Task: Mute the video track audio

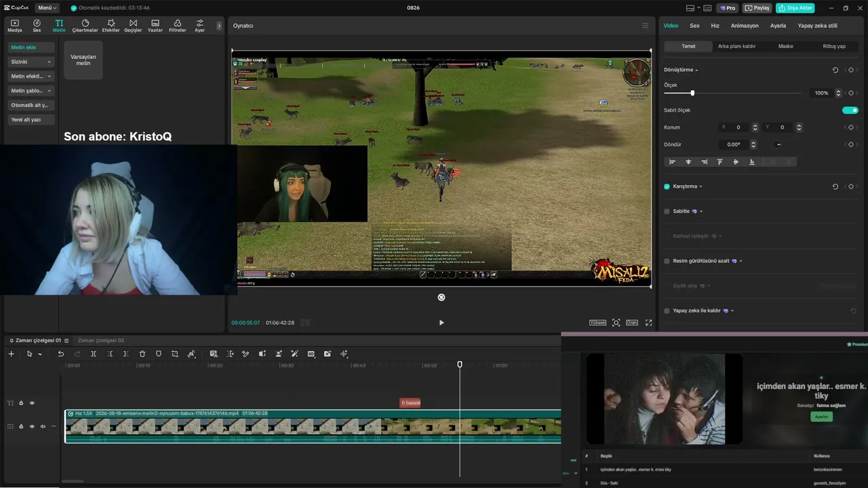Action: (43, 426)
